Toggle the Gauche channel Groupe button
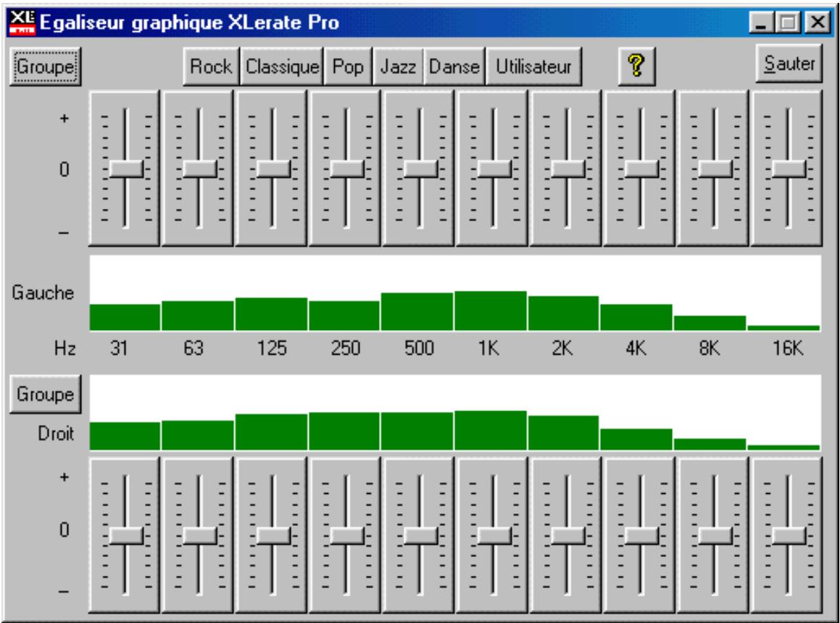Viewport: 840px width, 623px height. click(x=46, y=67)
